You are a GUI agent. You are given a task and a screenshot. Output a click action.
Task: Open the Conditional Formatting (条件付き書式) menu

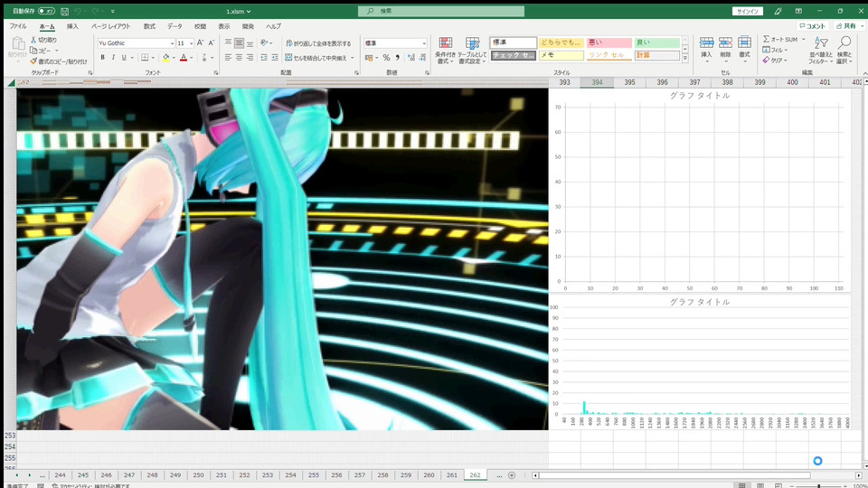tap(445, 51)
